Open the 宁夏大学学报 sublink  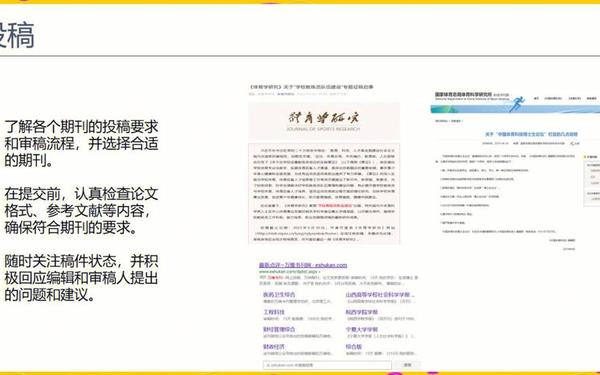pyautogui.click(x=362, y=329)
